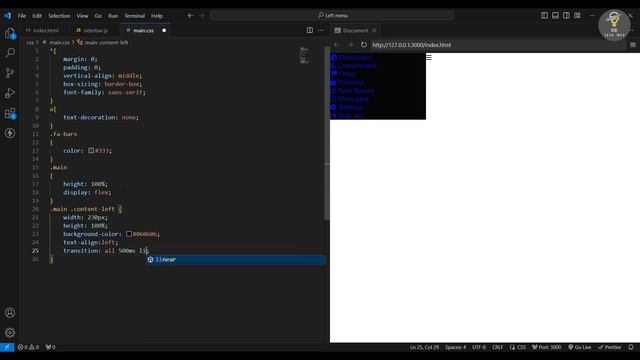Click main.css in breadcrumb

pyautogui.click(x=59, y=42)
